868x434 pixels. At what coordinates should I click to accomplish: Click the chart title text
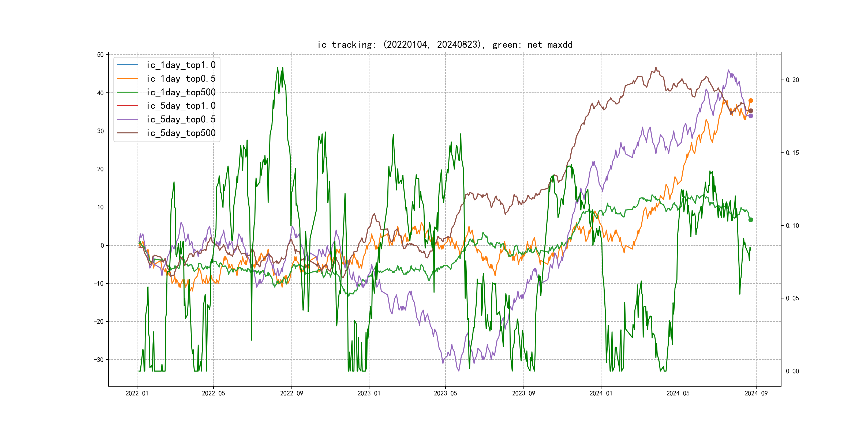tap(445, 44)
